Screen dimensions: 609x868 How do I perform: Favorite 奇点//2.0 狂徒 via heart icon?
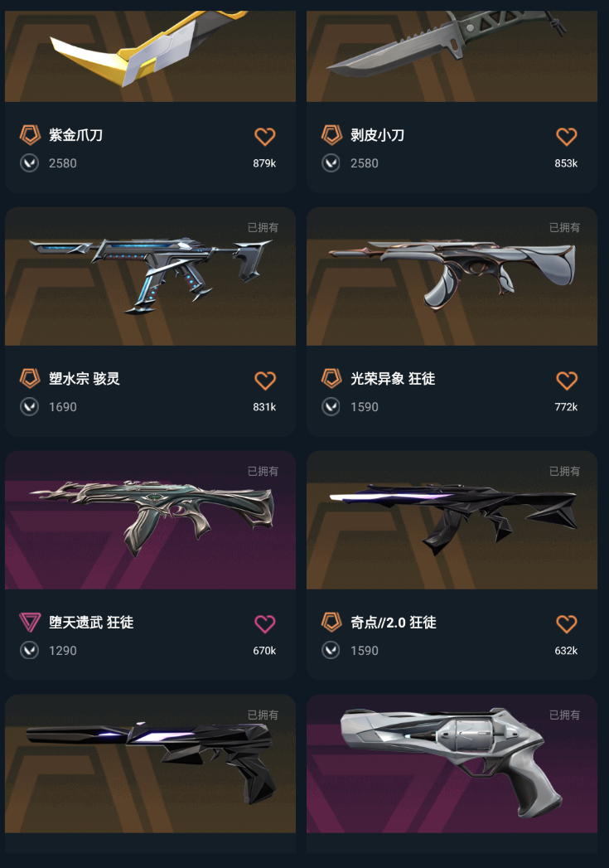click(x=567, y=624)
